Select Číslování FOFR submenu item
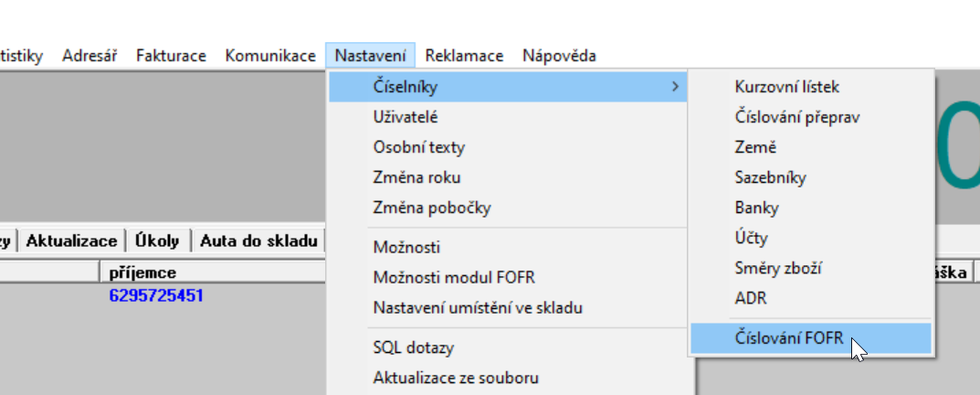980x395 pixels. point(788,338)
